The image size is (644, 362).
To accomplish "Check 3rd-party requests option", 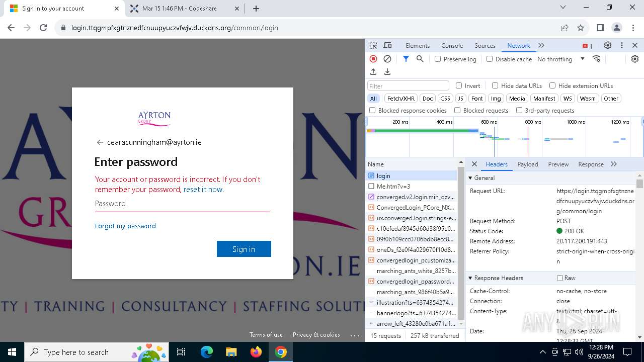I will pos(519,110).
